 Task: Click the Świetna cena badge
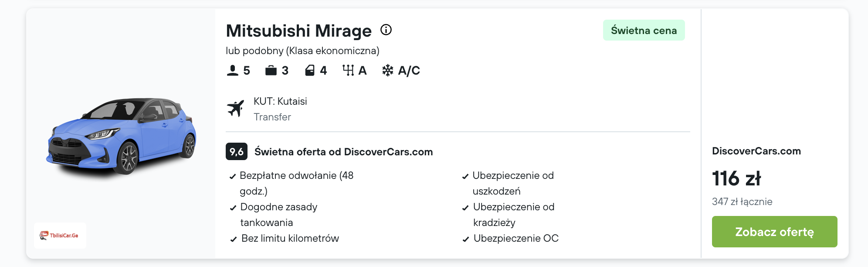tap(644, 30)
